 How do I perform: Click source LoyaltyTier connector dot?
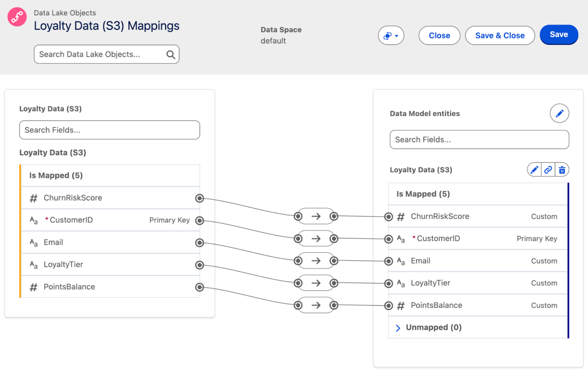point(199,265)
